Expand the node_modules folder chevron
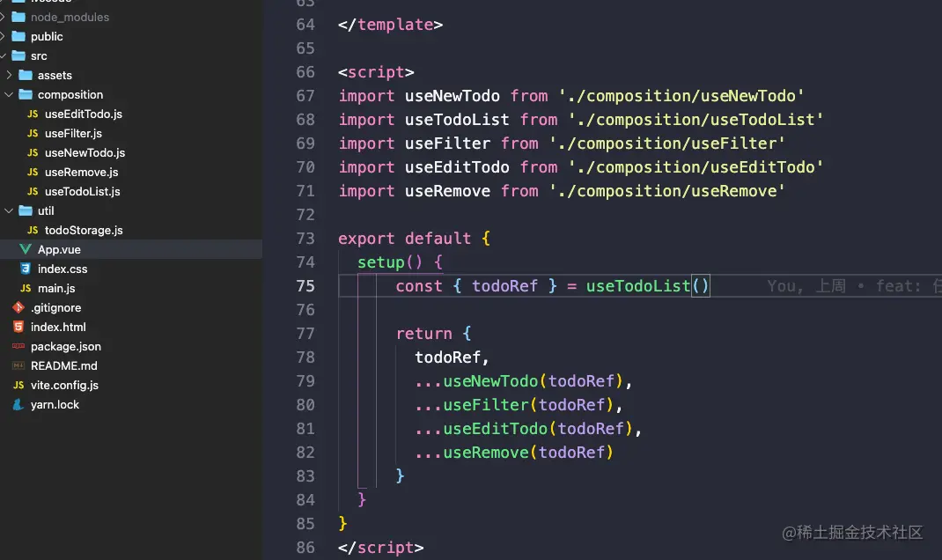 point(3,17)
